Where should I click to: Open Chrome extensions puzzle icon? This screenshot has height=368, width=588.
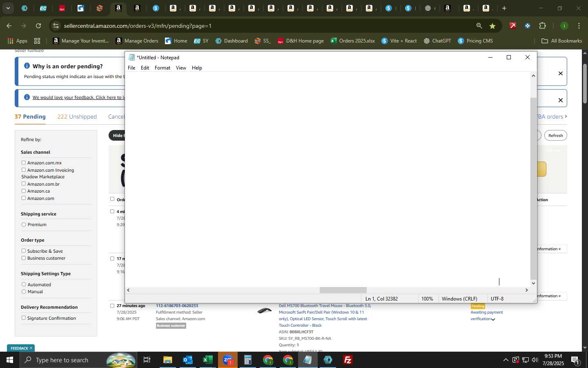click(542, 26)
